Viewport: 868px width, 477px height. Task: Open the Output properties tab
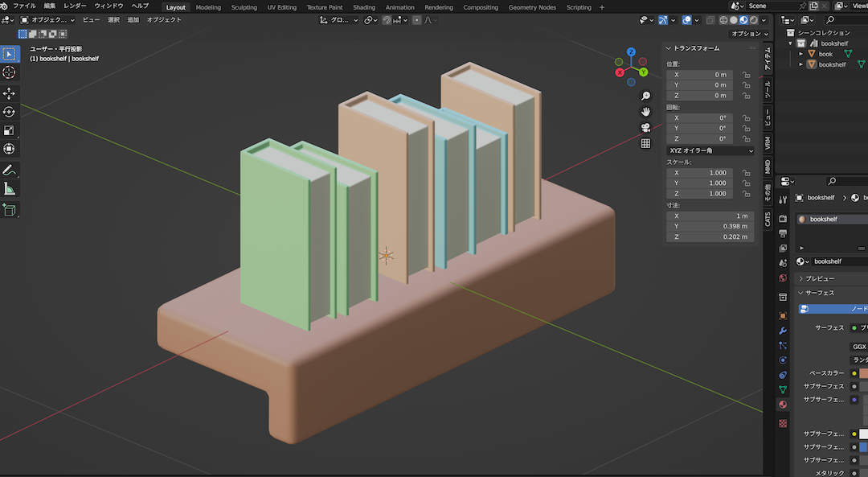tap(783, 234)
